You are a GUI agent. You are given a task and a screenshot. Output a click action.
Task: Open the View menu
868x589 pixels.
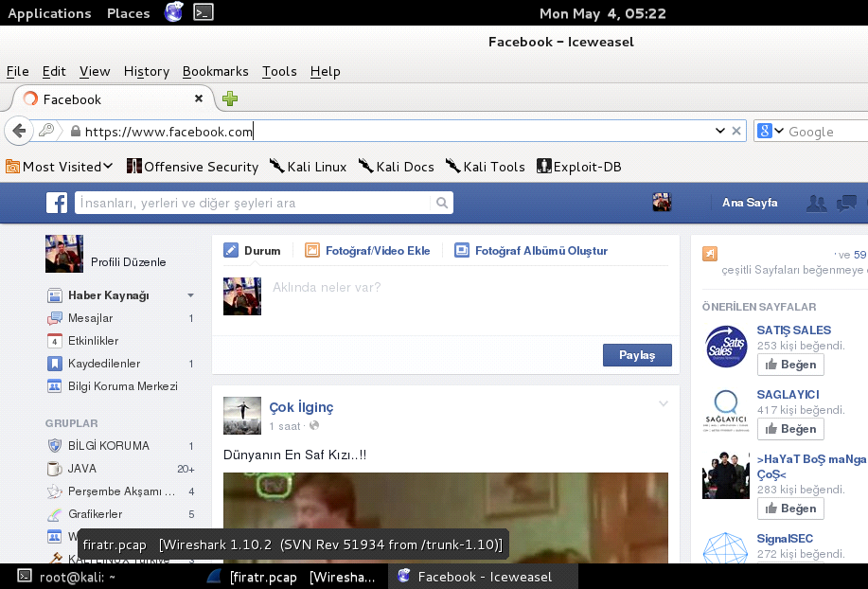[95, 71]
